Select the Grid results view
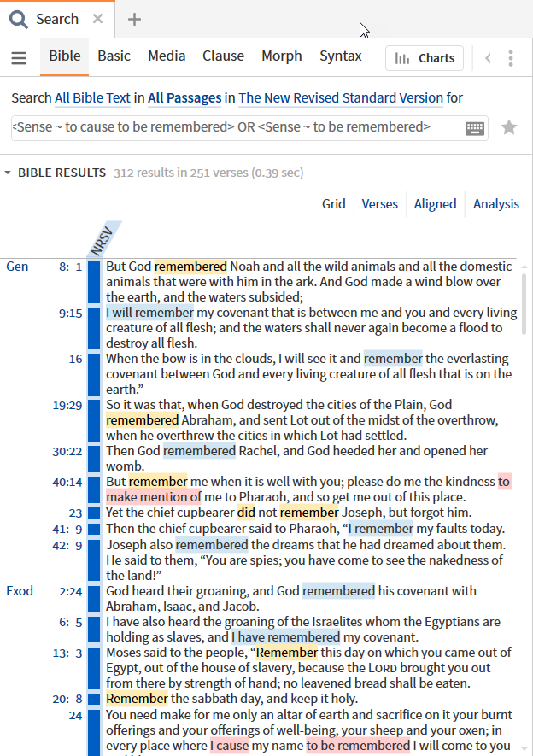 [x=333, y=204]
